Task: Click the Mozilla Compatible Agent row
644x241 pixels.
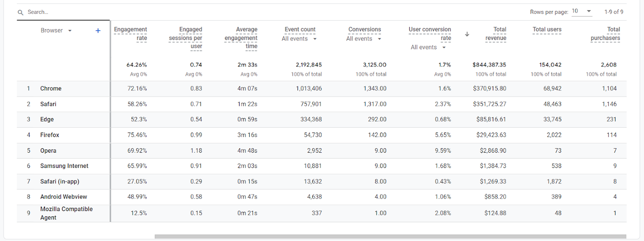Action: 66,213
